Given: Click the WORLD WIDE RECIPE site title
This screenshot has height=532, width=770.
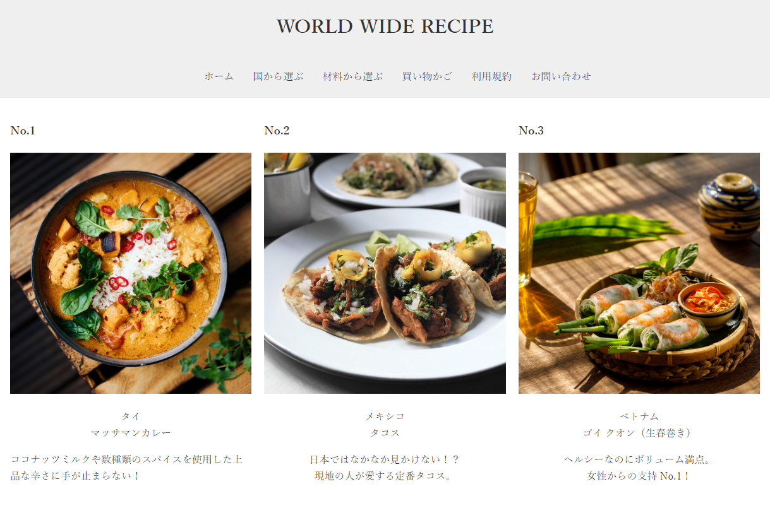Looking at the screenshot, I should click(385, 27).
